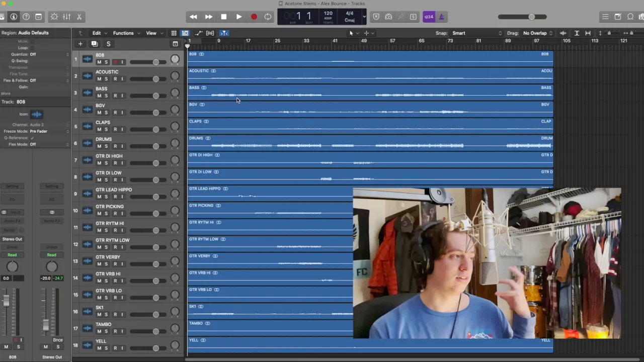Image resolution: width=644 pixels, height=362 pixels.
Task: Open the Command-click tool menu
Action: point(368,33)
